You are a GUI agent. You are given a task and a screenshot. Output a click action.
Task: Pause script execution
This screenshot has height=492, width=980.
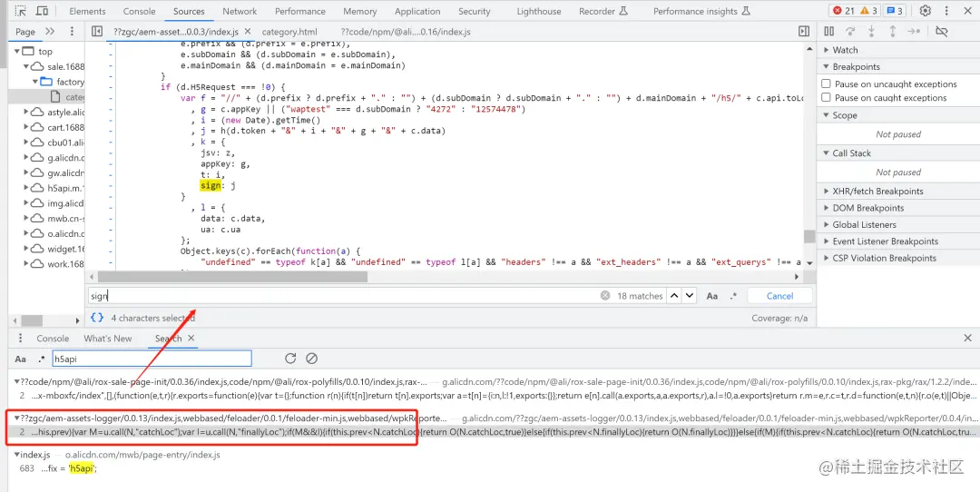click(x=828, y=31)
